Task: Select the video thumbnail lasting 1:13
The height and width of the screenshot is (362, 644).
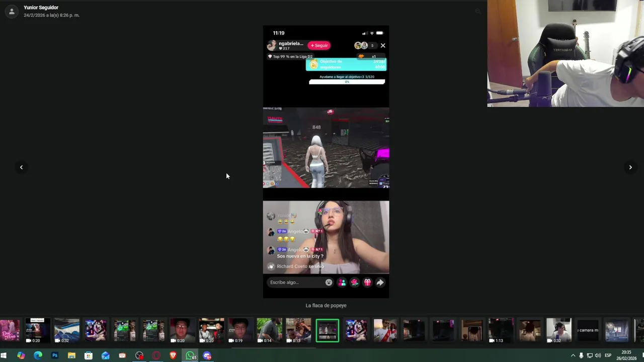Action: coord(501,330)
